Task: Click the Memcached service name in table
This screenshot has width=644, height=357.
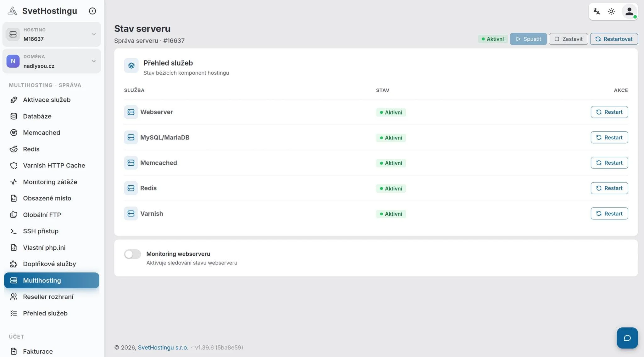Action: click(x=158, y=163)
